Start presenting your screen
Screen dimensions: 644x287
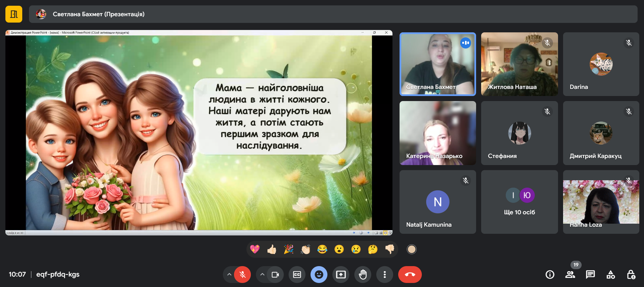click(341, 275)
